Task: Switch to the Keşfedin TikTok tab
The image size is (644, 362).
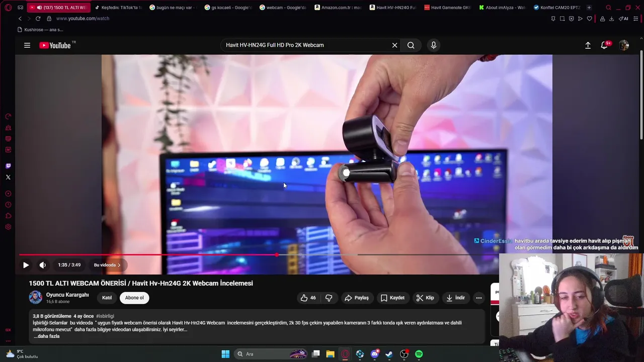Action: 118,8
